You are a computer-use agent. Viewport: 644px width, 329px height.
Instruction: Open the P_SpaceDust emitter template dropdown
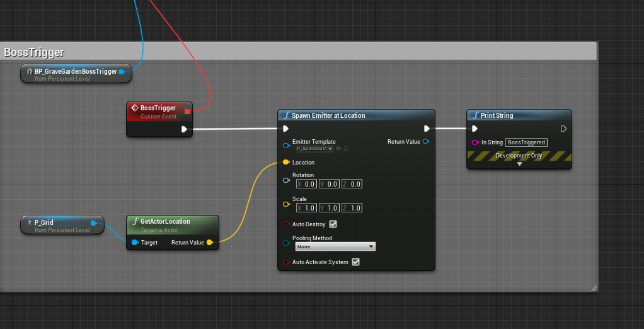pos(315,149)
